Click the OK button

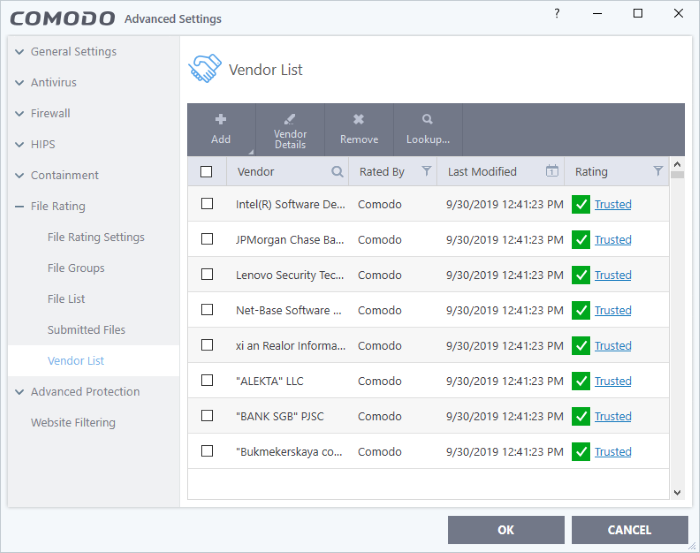(506, 530)
